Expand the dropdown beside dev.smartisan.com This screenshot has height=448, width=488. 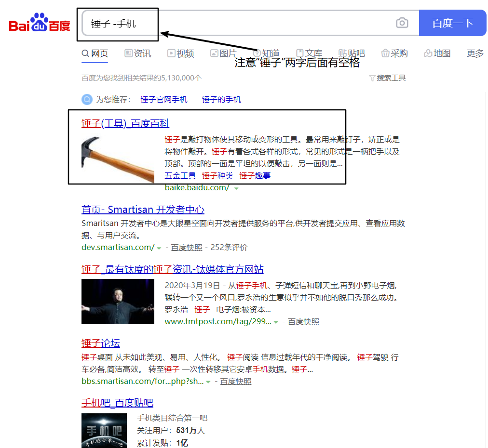pos(159,247)
